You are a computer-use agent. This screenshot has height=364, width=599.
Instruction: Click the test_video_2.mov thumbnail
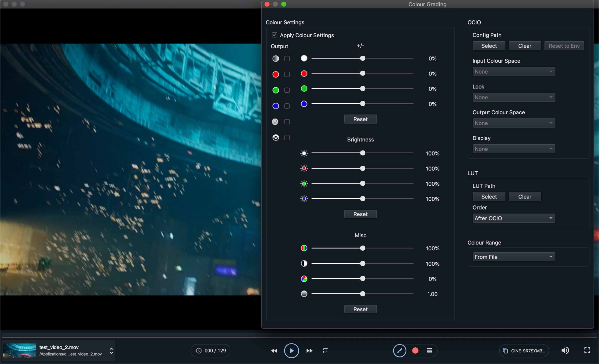tap(19, 350)
